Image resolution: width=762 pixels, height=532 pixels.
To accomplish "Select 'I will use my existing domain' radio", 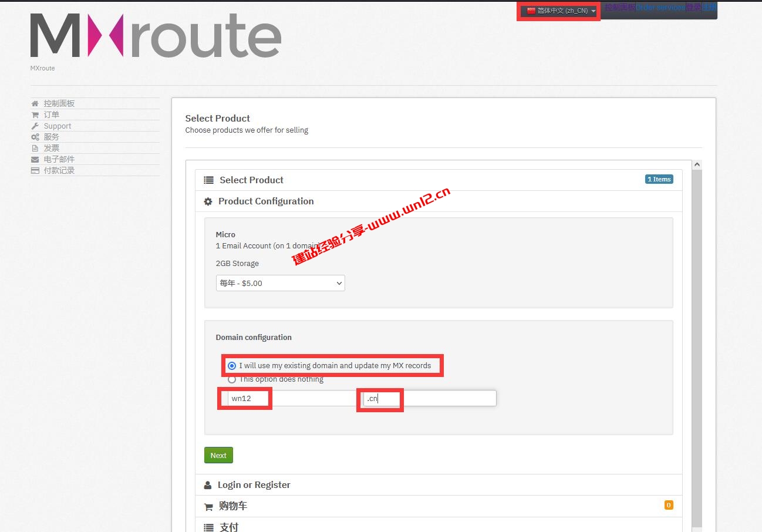I will click(x=232, y=366).
